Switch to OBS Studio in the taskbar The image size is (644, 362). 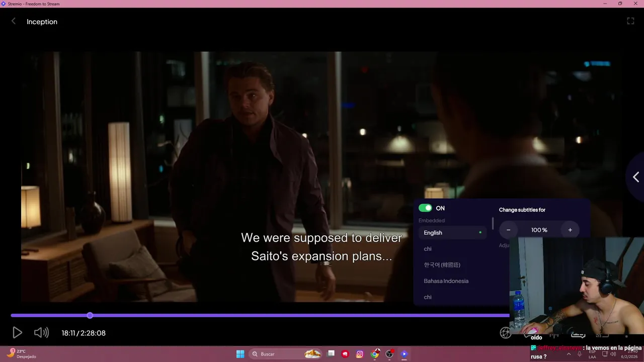pyautogui.click(x=389, y=354)
